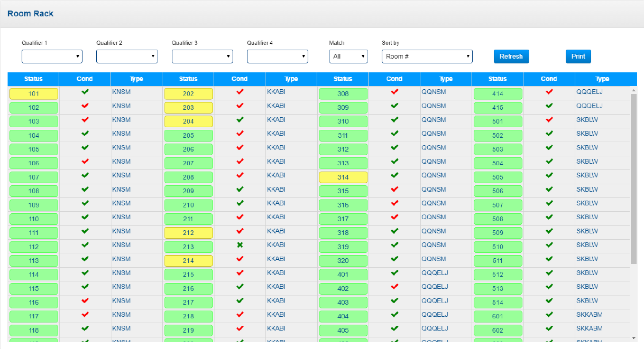Click the green checkmark for room 204

(240, 120)
